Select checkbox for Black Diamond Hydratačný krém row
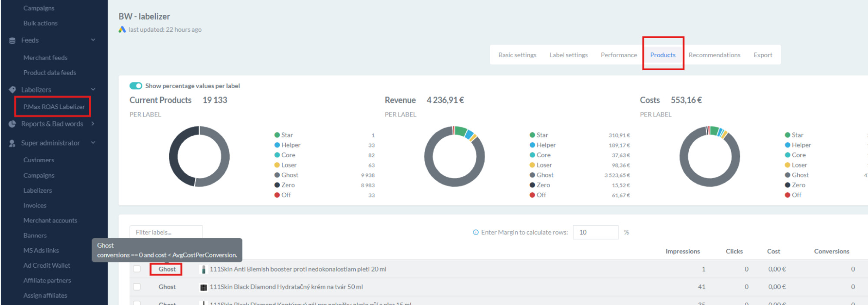Screen dimensions: 868x305 [137, 287]
